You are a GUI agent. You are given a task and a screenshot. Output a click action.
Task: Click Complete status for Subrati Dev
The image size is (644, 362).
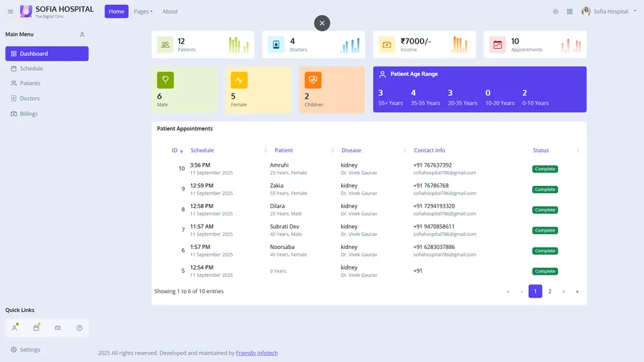[545, 230]
